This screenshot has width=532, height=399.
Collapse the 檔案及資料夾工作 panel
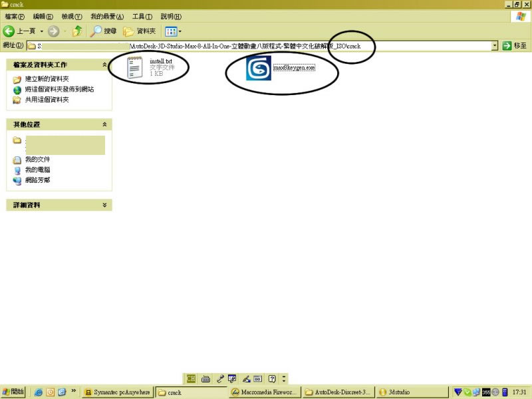(104, 65)
